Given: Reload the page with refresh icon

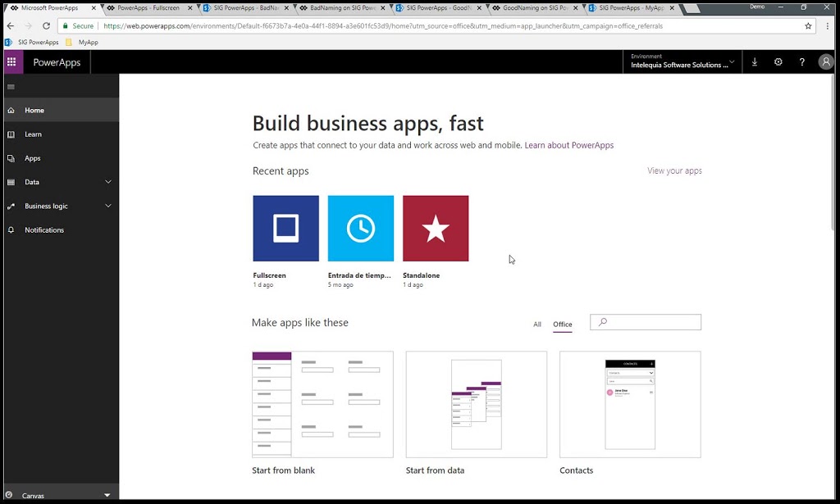Looking at the screenshot, I should coord(46,25).
